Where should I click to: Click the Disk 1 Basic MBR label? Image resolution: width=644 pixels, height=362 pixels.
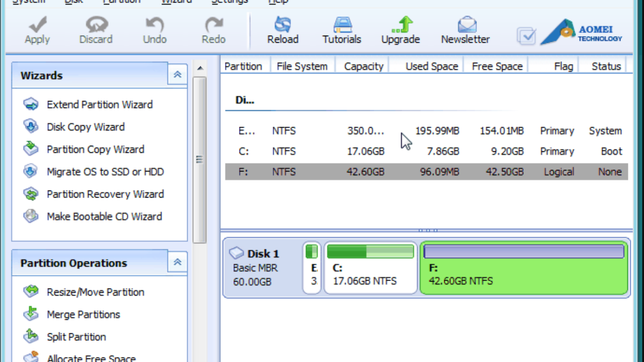[256, 268]
